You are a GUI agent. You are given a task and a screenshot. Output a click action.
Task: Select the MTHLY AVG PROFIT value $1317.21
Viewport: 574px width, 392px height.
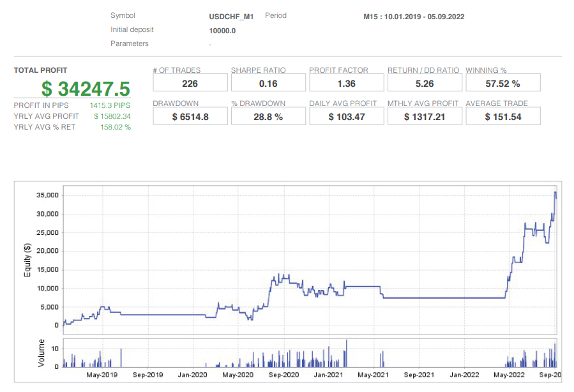[x=425, y=116]
